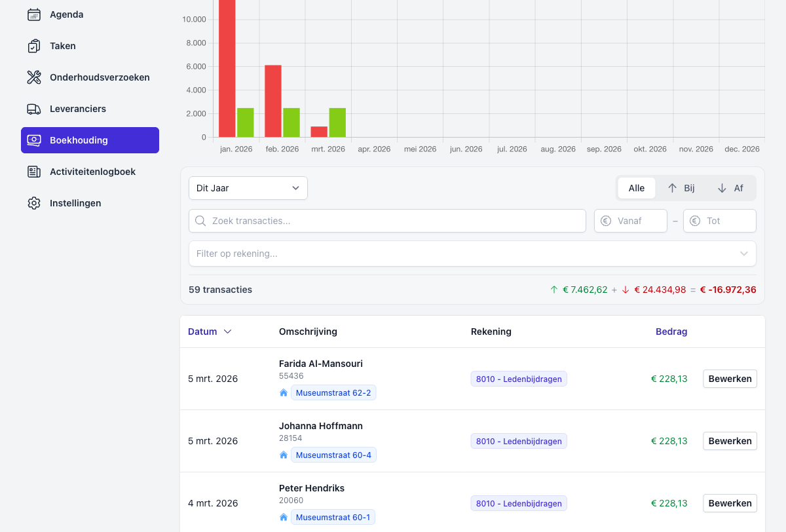This screenshot has height=532, width=786.
Task: Open the Museumstraat 60-4 property link
Action: click(x=333, y=455)
